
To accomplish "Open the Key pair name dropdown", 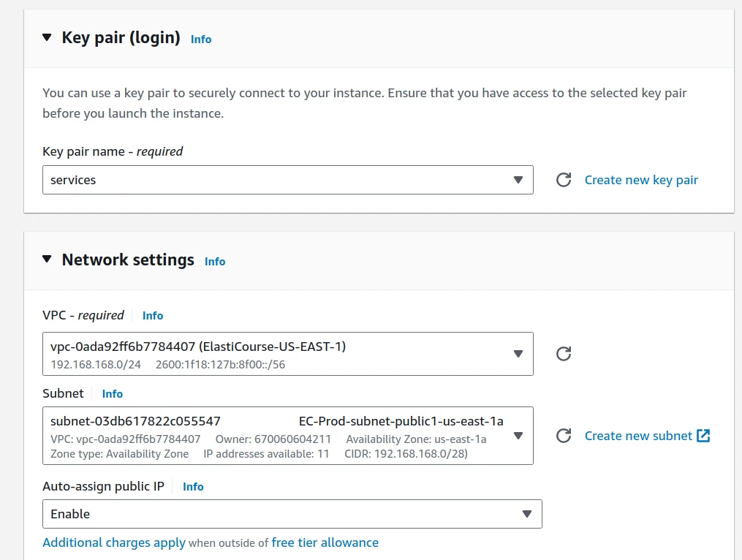I will (x=288, y=180).
